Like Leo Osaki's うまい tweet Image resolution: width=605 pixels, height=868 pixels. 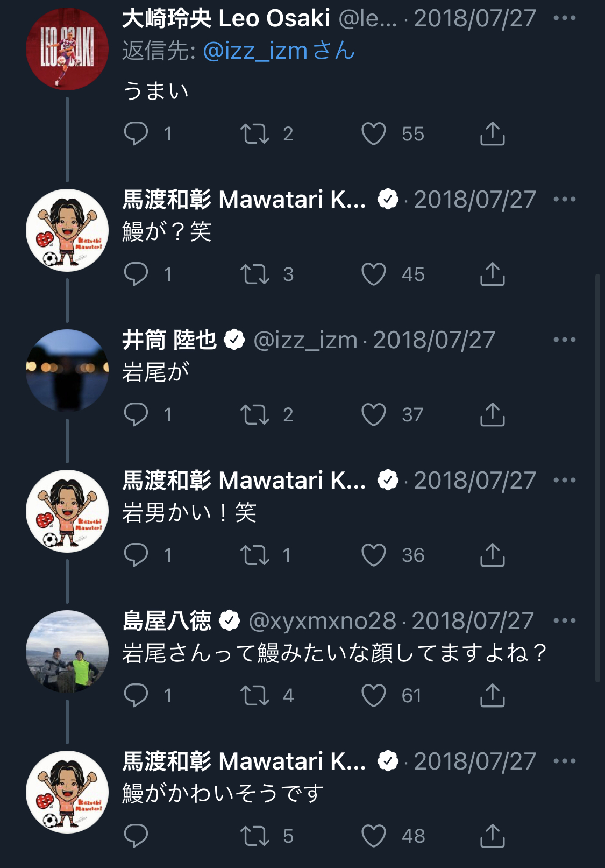click(374, 134)
